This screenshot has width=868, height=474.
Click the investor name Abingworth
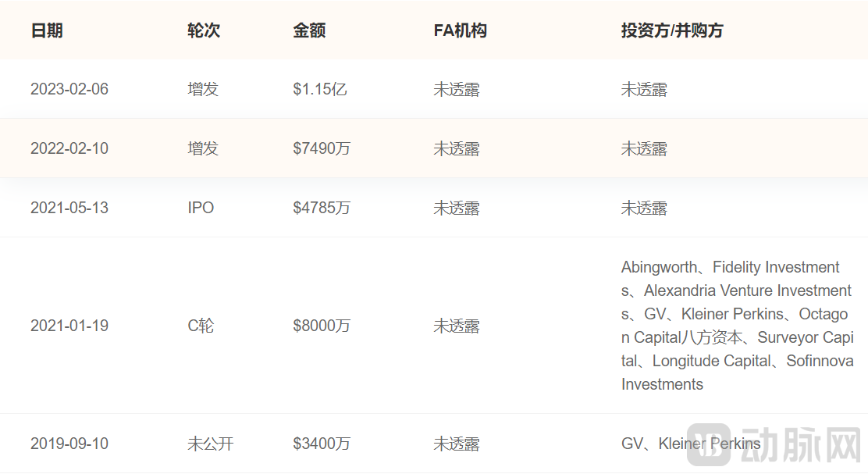(660, 267)
